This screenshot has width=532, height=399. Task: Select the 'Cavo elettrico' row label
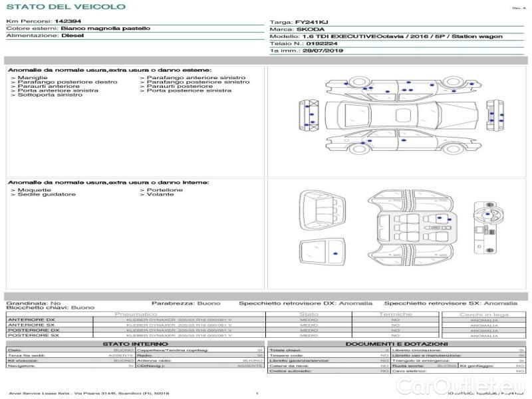[x=409, y=371]
